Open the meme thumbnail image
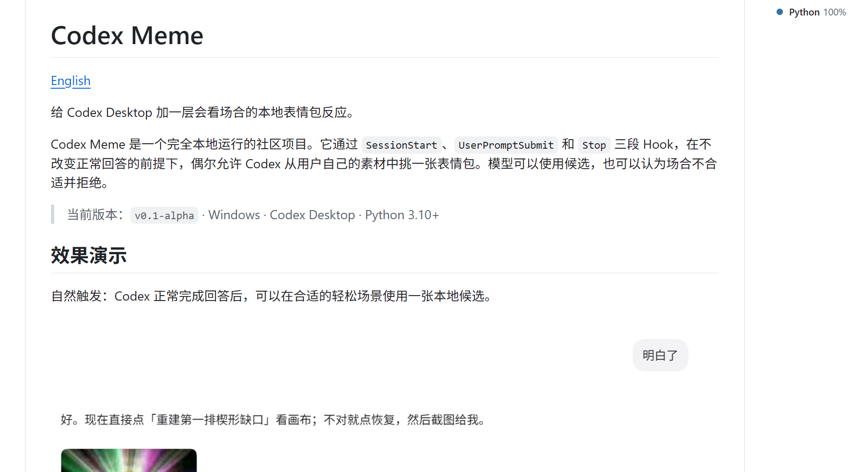868x472 pixels. pyautogui.click(x=129, y=460)
